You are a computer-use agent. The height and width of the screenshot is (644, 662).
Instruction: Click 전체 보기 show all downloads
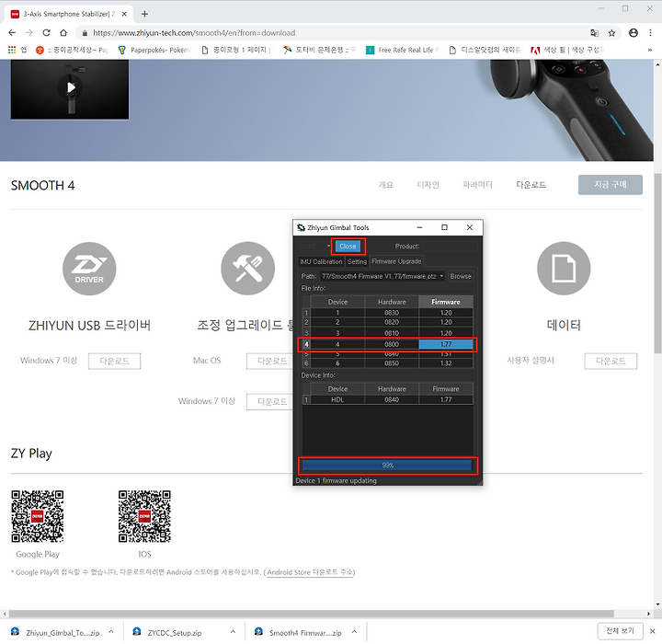coord(621,631)
